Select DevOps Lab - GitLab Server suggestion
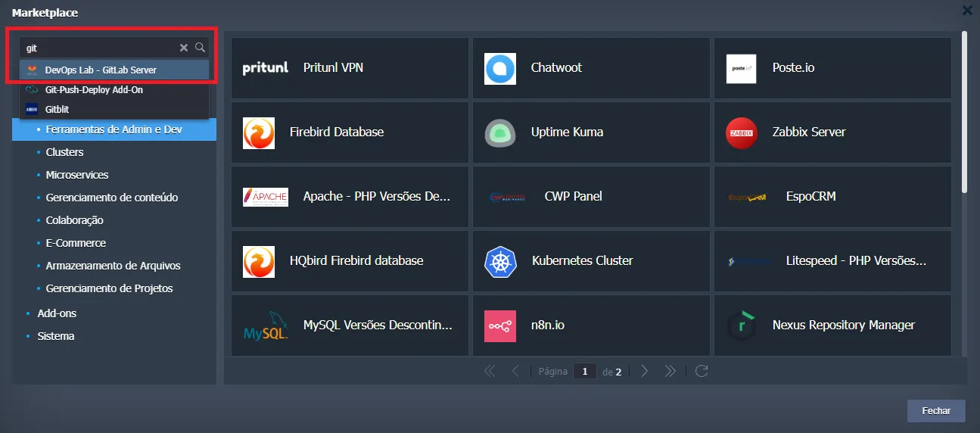The height and width of the screenshot is (433, 980). coord(114,70)
